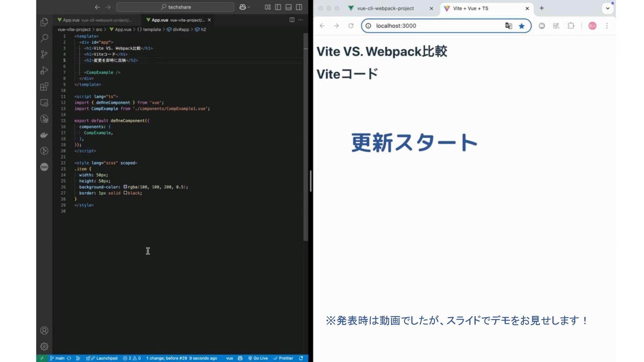This screenshot has height=362, width=644.
Task: Open the browser Extensions puzzle menu
Action: coord(571,26)
